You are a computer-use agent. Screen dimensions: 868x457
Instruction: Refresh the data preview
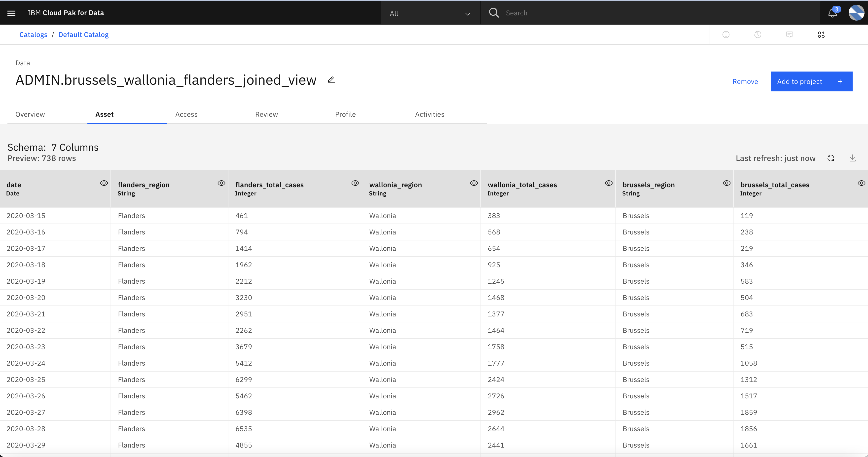click(831, 158)
